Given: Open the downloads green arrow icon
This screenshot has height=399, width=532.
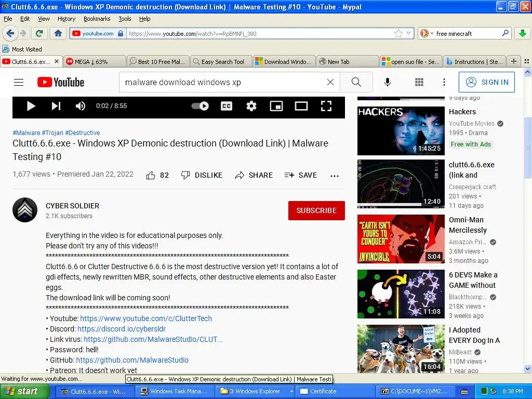Looking at the screenshot, I should coord(523,33).
